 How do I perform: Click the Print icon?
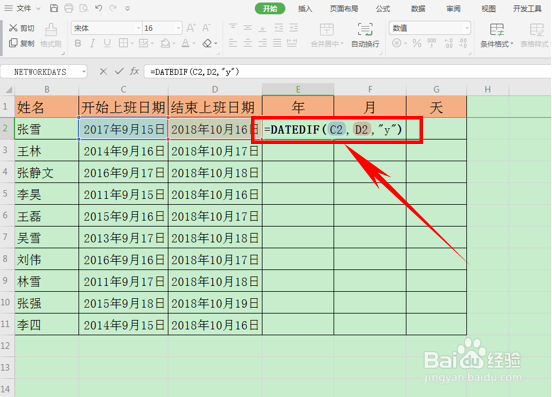[69, 8]
